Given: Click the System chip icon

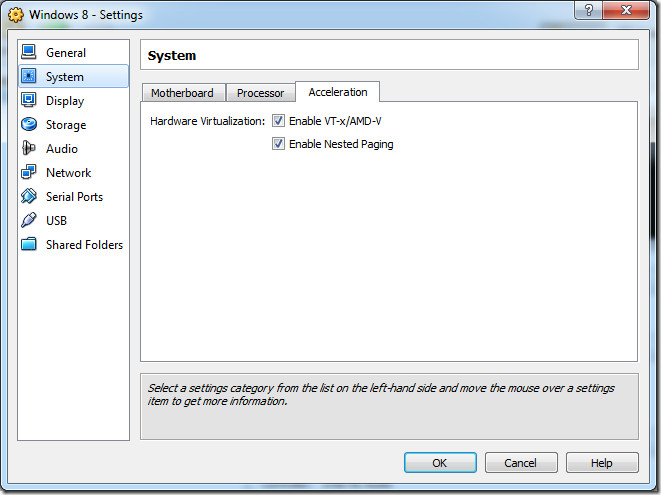Looking at the screenshot, I should click(29, 76).
